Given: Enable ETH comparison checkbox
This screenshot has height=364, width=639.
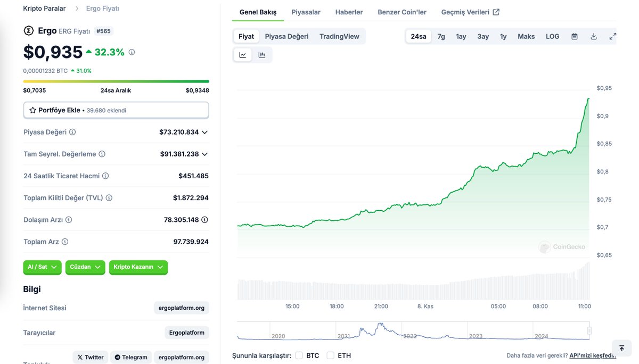Looking at the screenshot, I should [331, 355].
